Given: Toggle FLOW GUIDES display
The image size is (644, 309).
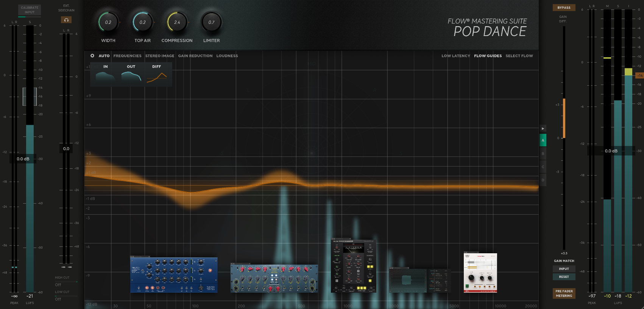Looking at the screenshot, I should (488, 56).
